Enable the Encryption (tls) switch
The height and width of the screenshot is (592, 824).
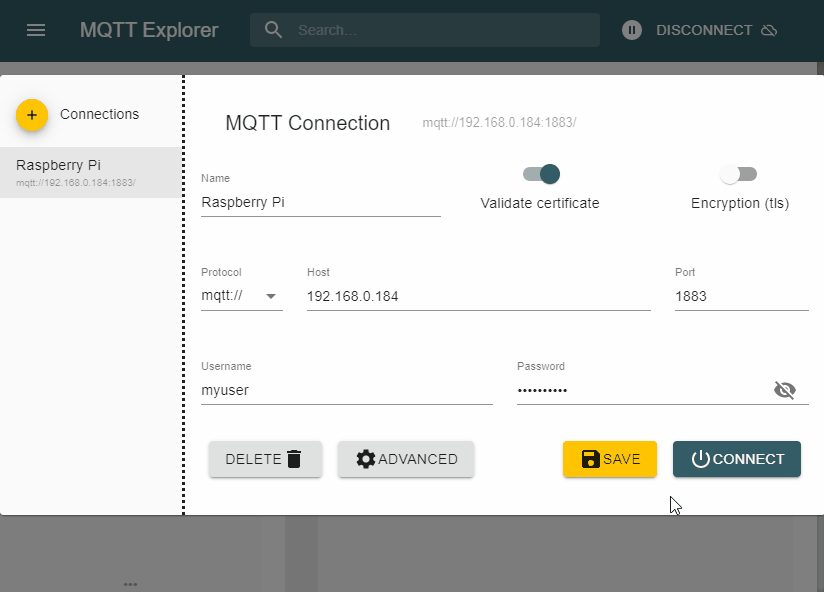point(738,174)
